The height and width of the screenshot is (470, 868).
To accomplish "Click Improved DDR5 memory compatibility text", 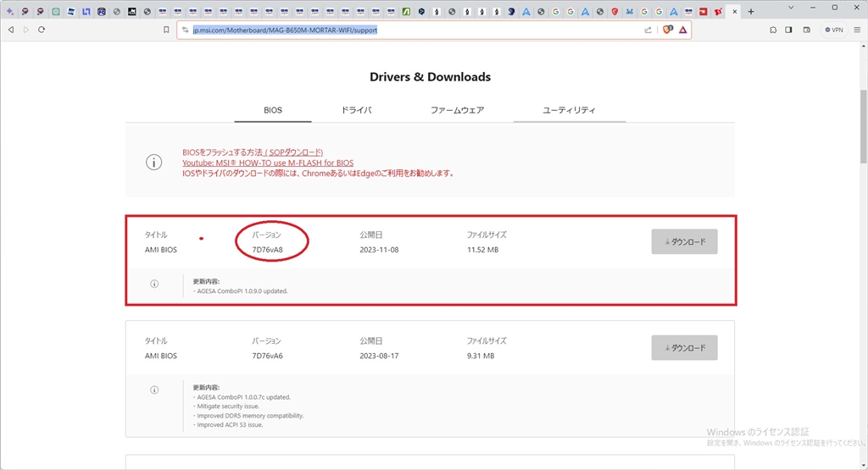I will pyautogui.click(x=248, y=416).
